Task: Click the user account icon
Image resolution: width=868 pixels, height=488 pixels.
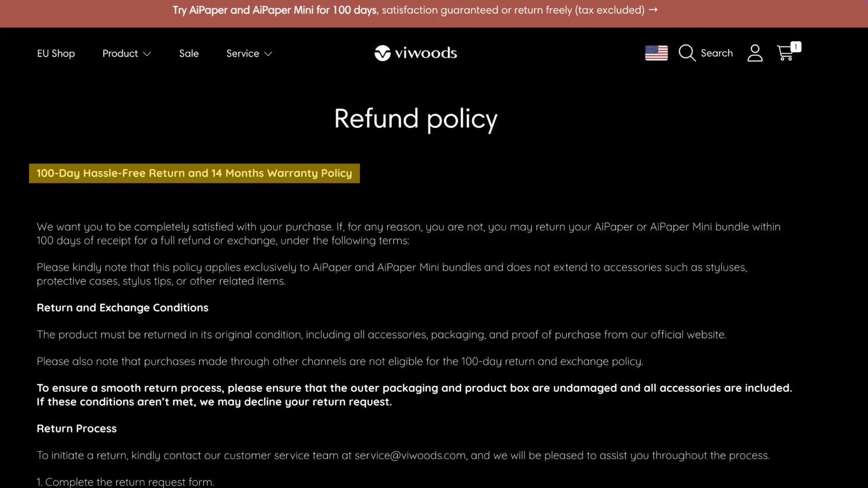Action: [x=755, y=53]
